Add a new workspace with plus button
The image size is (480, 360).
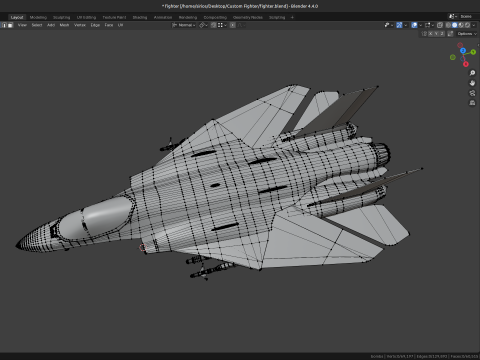(x=292, y=17)
